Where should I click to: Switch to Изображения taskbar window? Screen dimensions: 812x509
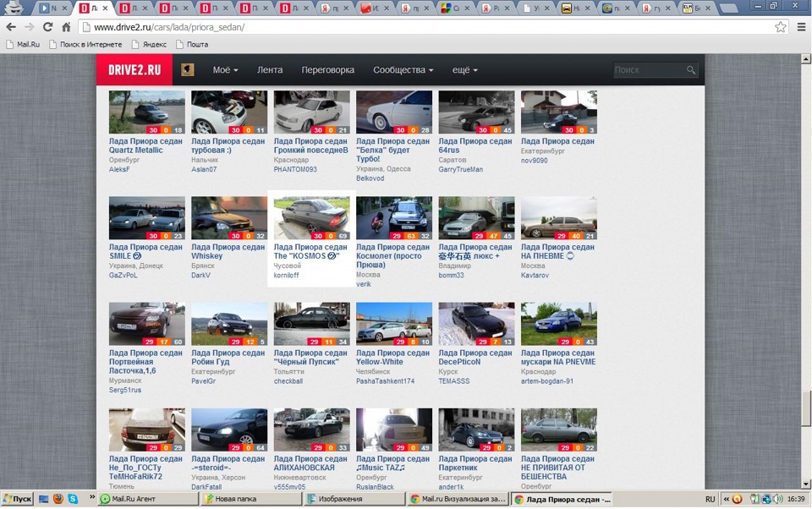point(354,499)
